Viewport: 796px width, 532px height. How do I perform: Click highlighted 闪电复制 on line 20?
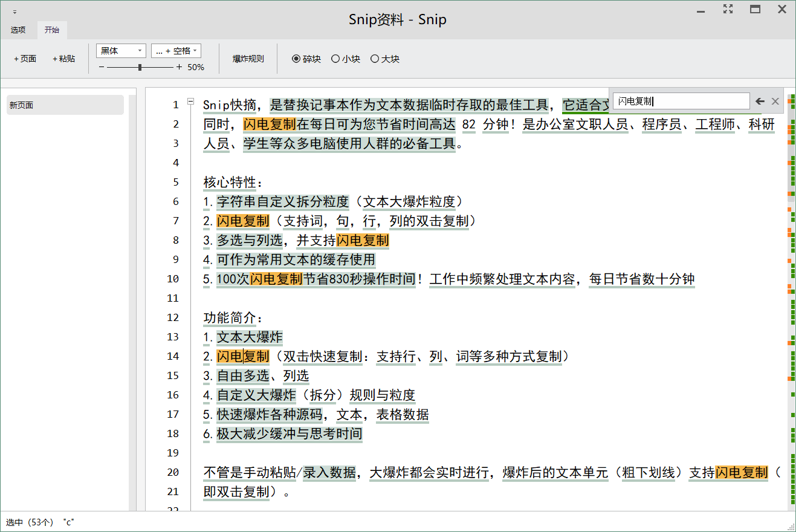tap(742, 472)
